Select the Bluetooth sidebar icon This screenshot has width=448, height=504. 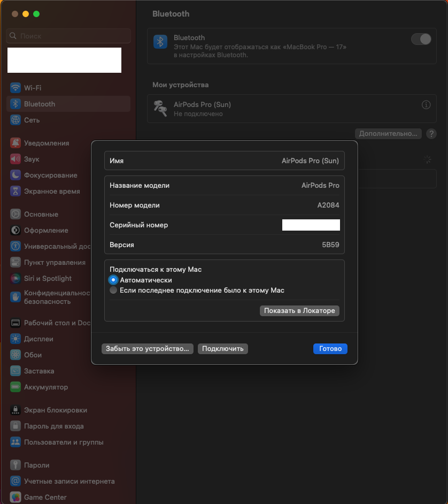coord(15,104)
